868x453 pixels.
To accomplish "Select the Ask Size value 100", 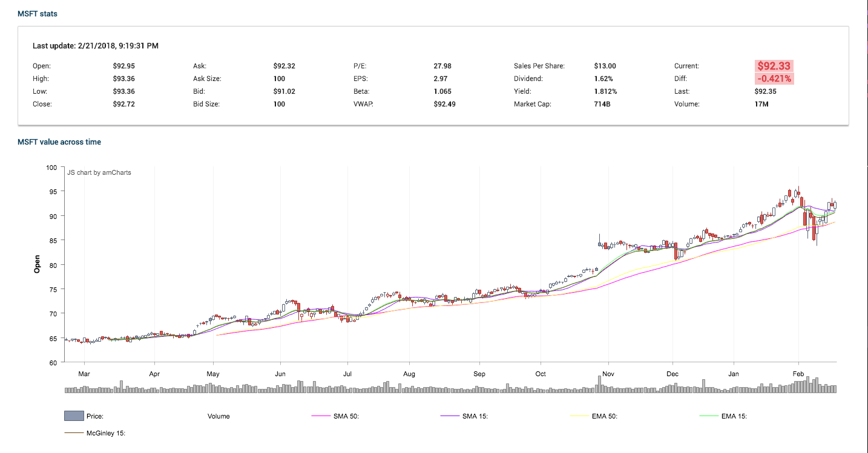I will pos(279,79).
